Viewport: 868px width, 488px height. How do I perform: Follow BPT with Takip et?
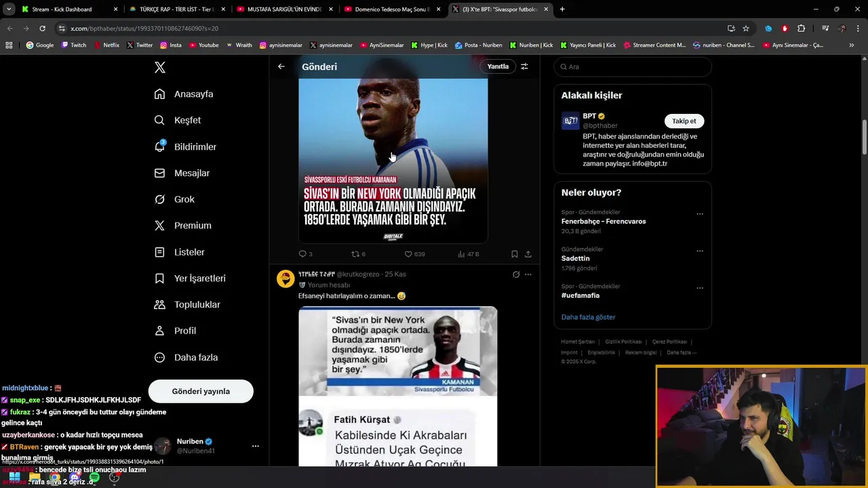pos(684,121)
